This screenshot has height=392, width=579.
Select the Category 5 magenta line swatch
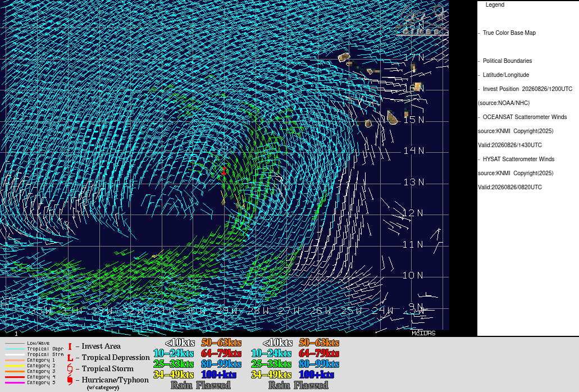point(15,382)
